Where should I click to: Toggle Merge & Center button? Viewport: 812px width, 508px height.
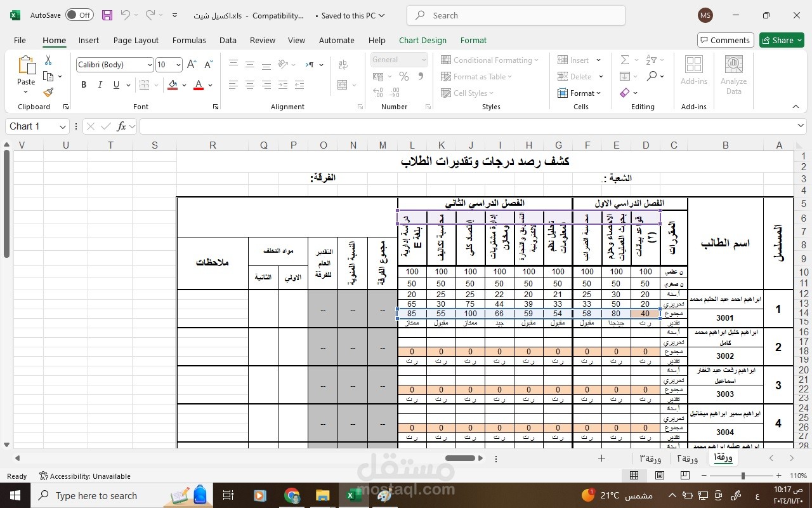(x=343, y=85)
